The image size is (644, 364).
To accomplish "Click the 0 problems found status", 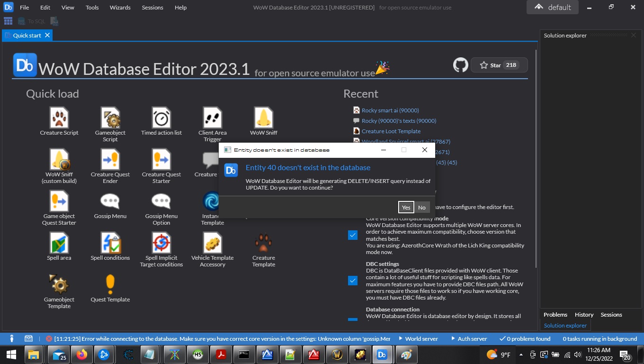I will [525, 338].
